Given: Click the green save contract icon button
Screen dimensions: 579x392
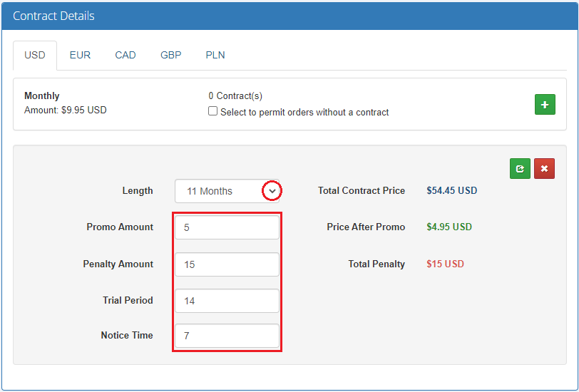Looking at the screenshot, I should click(520, 169).
